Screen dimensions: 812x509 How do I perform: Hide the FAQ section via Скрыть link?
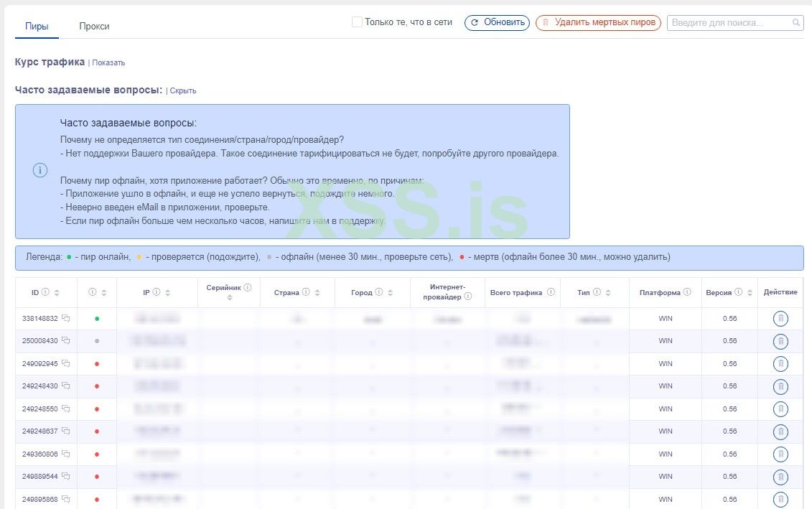[183, 90]
